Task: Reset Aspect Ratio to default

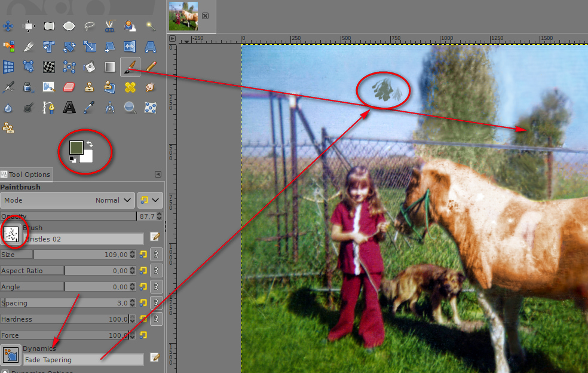Action: click(x=143, y=271)
